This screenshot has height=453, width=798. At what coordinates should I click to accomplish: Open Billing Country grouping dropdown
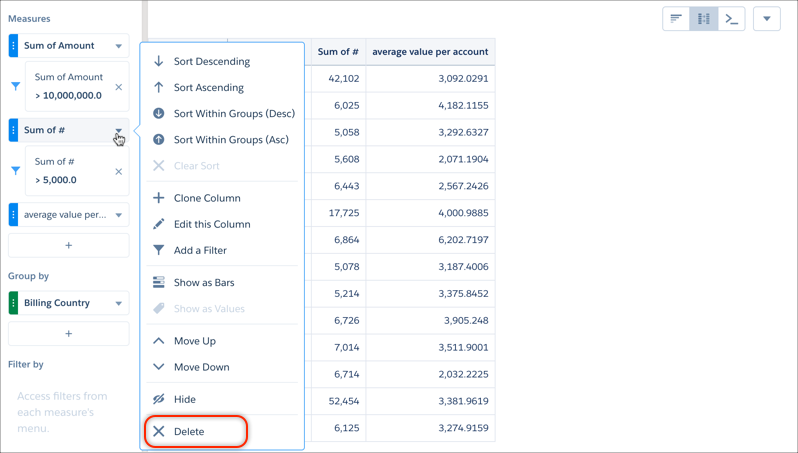click(x=119, y=303)
